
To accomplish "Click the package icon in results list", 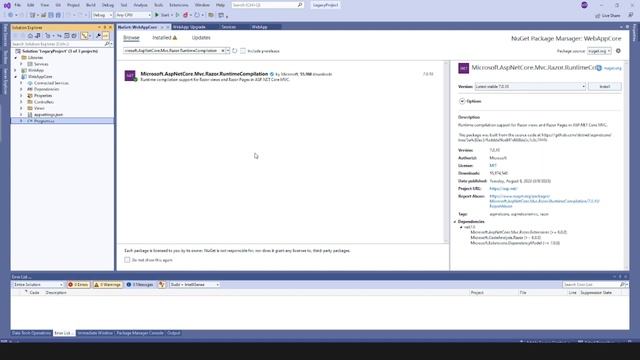I will (x=130, y=76).
